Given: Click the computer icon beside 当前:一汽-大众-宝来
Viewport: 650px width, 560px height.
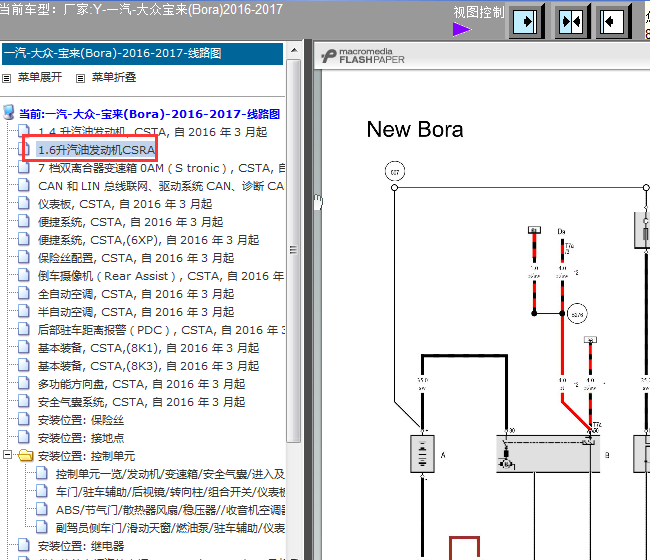Looking at the screenshot, I should pos(9,112).
